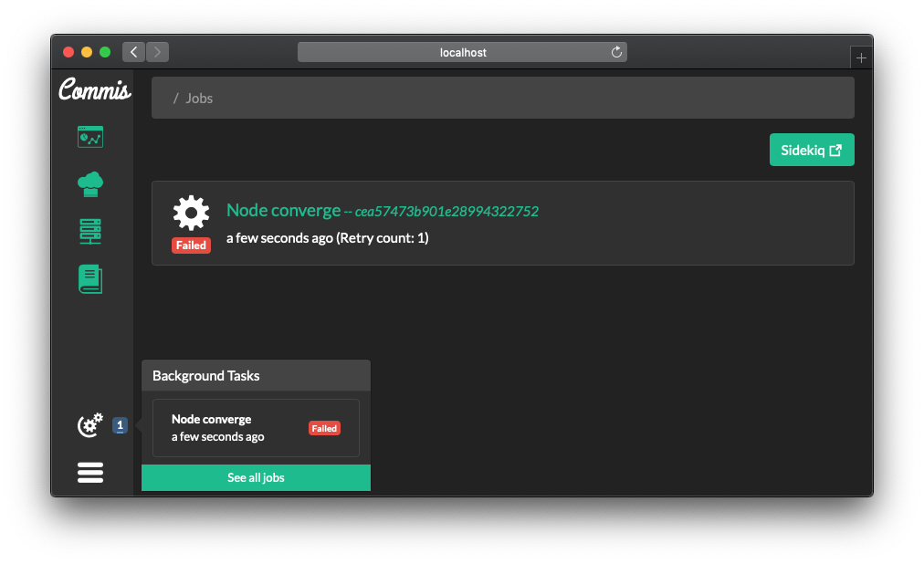Go forward using the browser forward arrow
This screenshot has width=924, height=564.
pos(157,52)
